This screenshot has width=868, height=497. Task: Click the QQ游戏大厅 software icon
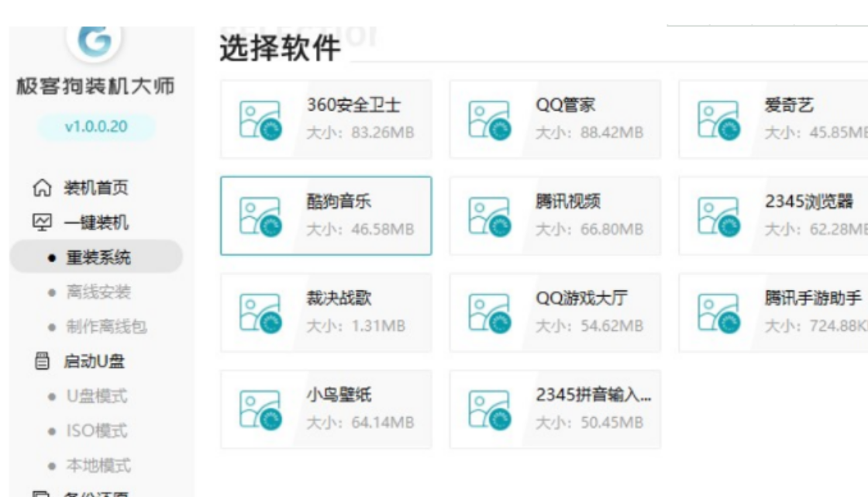pyautogui.click(x=489, y=313)
